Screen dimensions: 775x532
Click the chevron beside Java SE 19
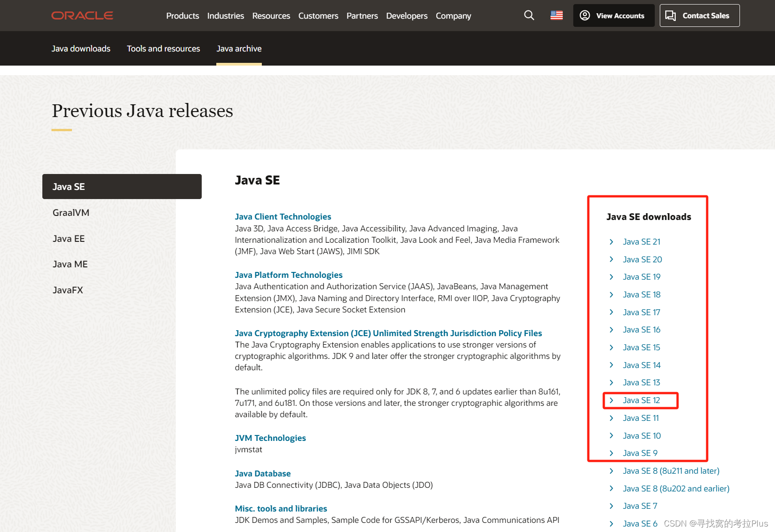point(612,277)
